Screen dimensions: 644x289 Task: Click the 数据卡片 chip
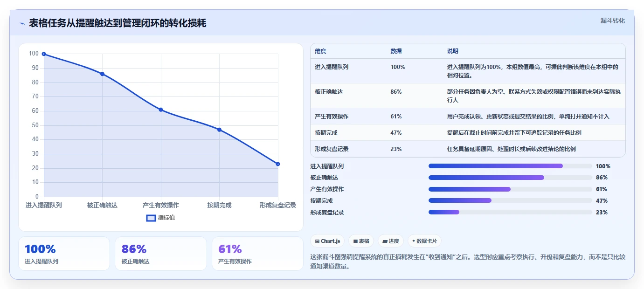pyautogui.click(x=424, y=241)
